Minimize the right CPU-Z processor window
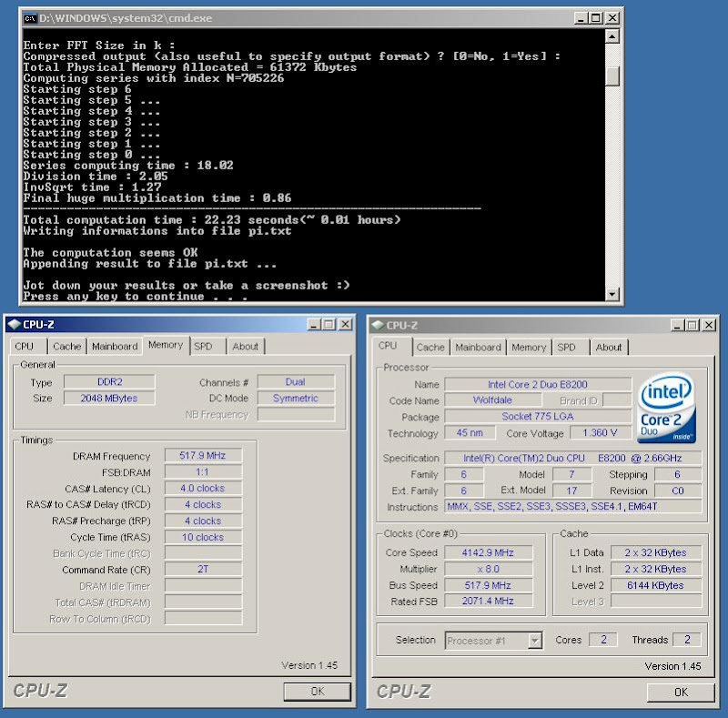The height and width of the screenshot is (718, 728). (x=677, y=326)
